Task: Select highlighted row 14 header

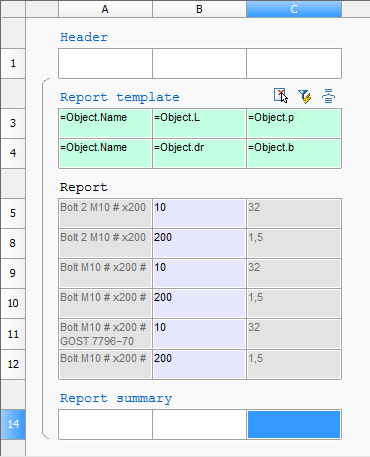Action: (13, 424)
